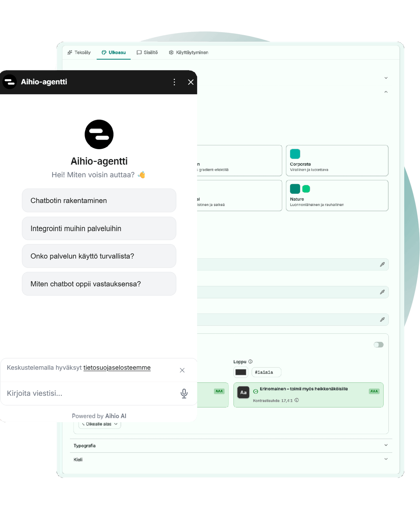420x513 pixels.
Task: Go to the Käyttäytyminen tab
Action: coord(189,53)
